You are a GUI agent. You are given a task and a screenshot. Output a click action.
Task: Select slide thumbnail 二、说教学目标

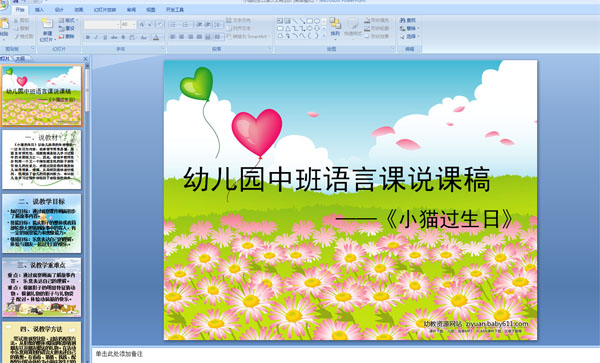[41, 223]
